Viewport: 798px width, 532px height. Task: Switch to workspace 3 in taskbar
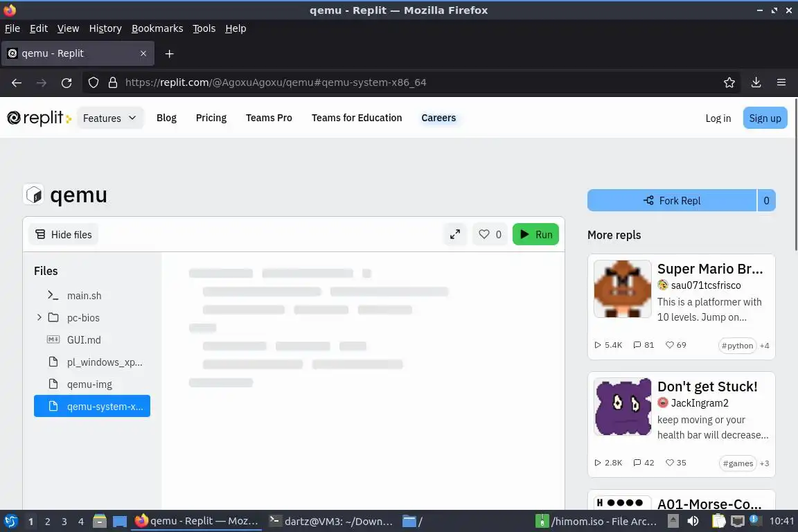(x=64, y=522)
